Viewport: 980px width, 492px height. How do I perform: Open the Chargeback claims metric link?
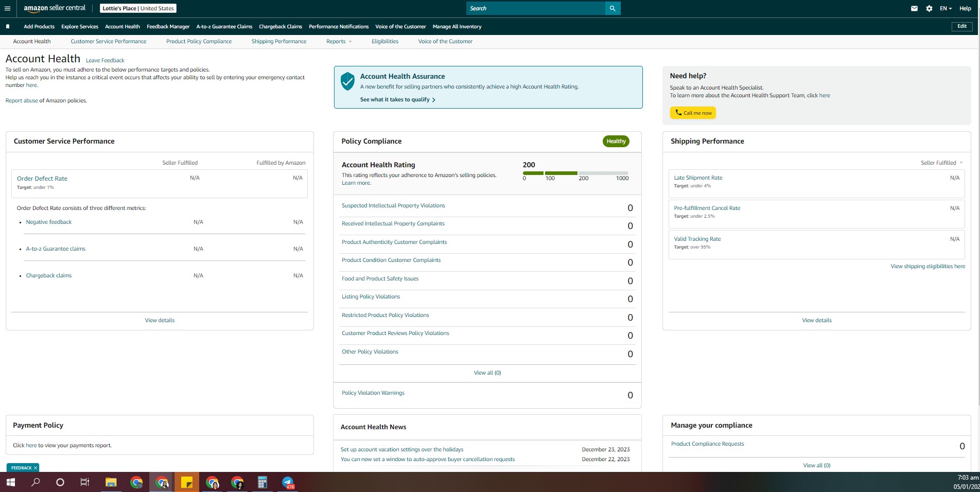[x=49, y=276]
